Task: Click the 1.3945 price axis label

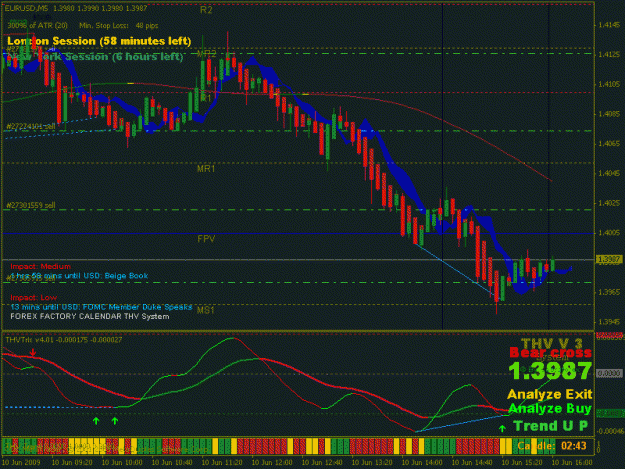Action: tap(609, 322)
